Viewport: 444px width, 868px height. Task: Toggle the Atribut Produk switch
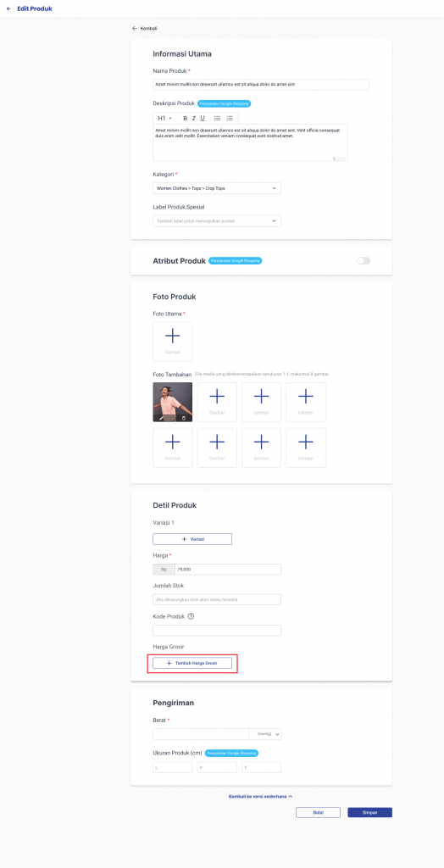point(364,261)
